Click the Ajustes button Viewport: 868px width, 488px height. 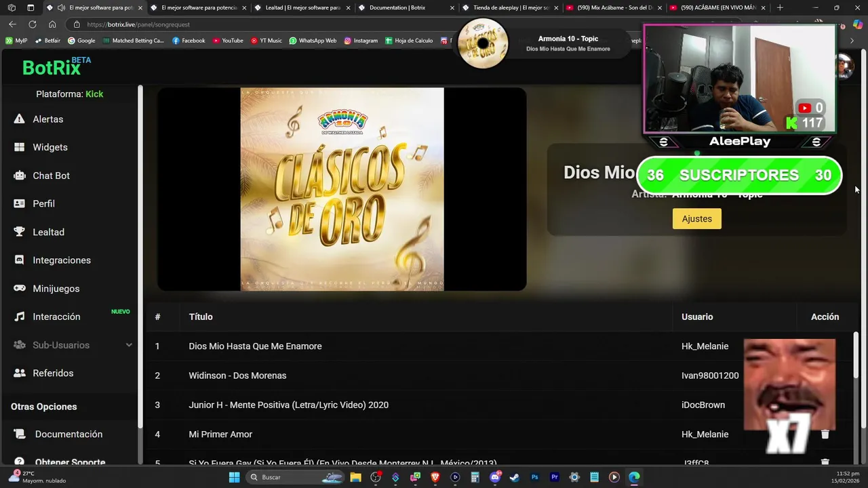coord(697,219)
